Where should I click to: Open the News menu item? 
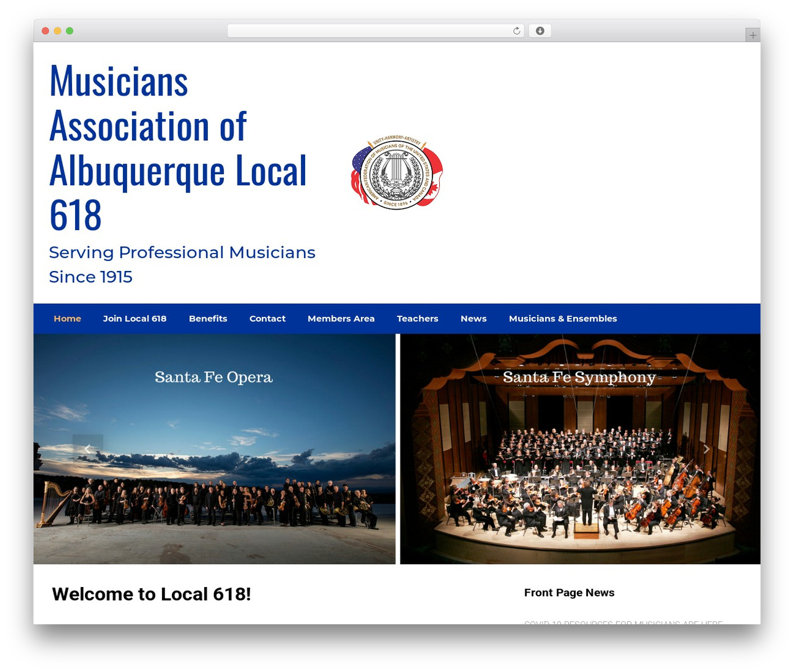474,319
